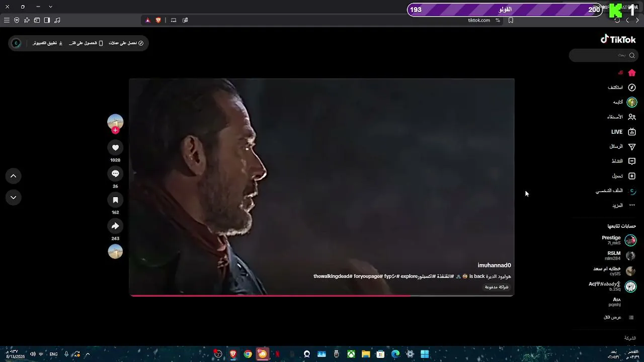
Task: Show hidden tray icons with the chevron
Action: point(87,354)
